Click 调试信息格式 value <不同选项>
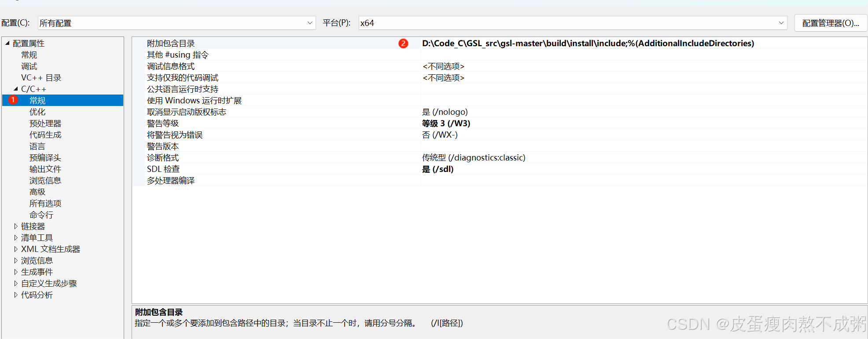Viewport: 868px width, 339px height. tap(444, 66)
